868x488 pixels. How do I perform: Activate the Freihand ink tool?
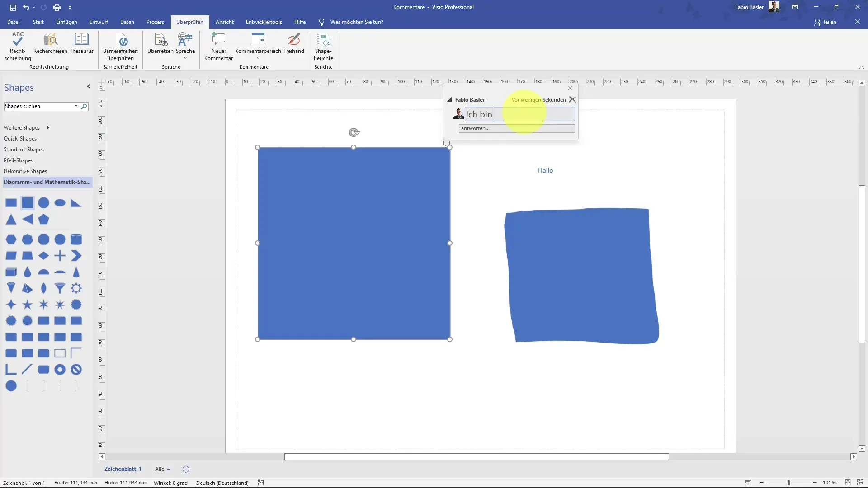[294, 43]
